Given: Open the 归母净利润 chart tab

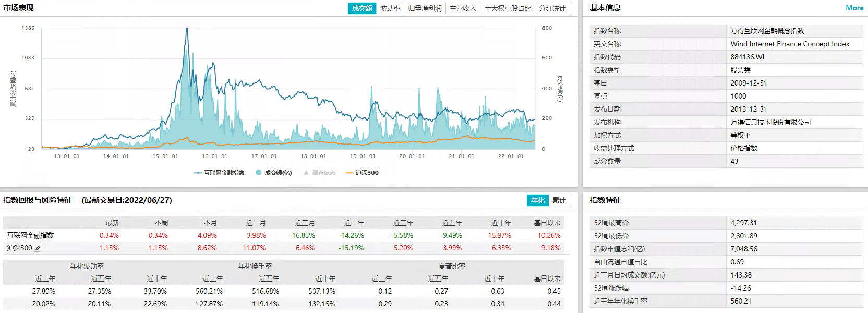Looking at the screenshot, I should click(425, 8).
